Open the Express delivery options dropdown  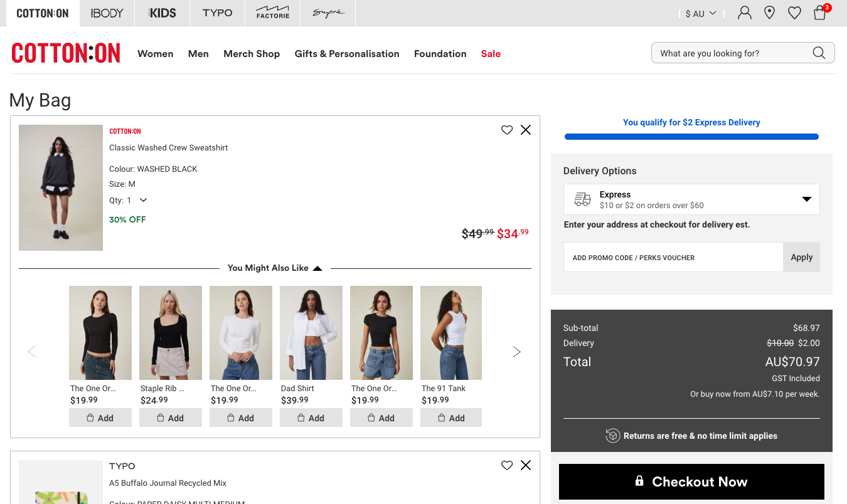691,199
